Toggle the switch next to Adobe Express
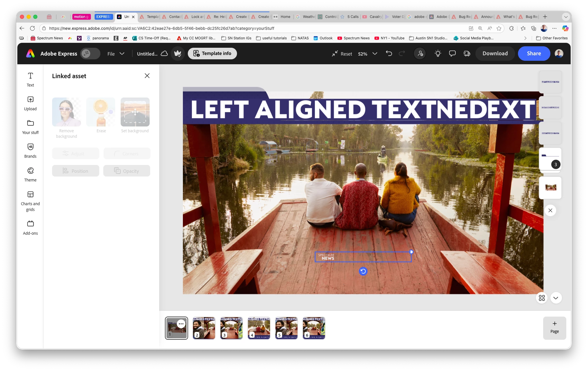 [90, 54]
